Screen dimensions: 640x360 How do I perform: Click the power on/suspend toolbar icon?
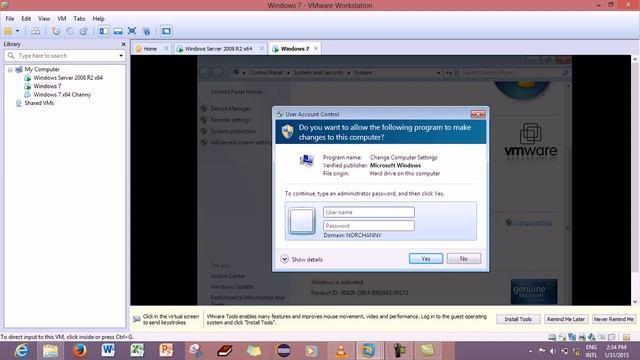point(8,31)
